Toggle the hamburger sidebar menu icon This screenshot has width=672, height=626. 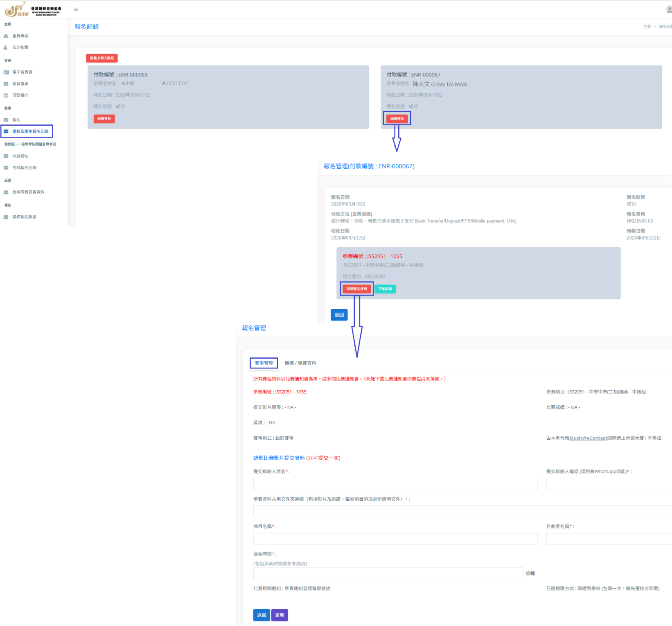pos(76,9)
